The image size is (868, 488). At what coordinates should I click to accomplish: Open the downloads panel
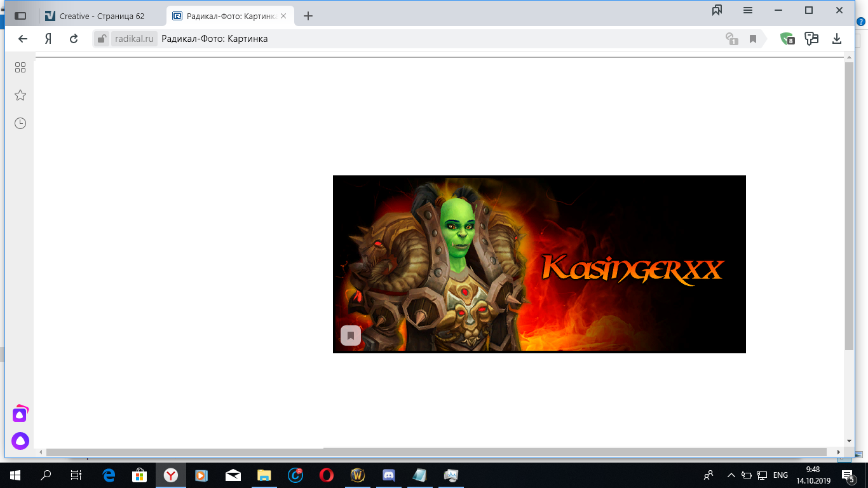point(837,39)
